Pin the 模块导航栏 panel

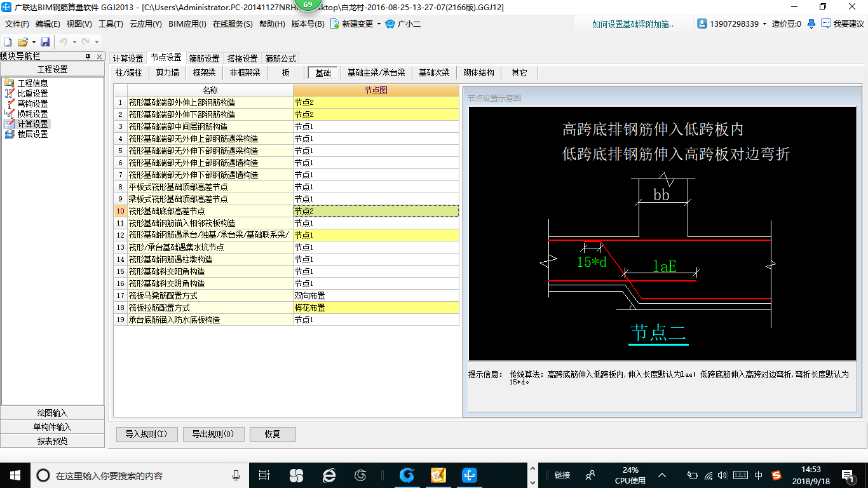88,56
